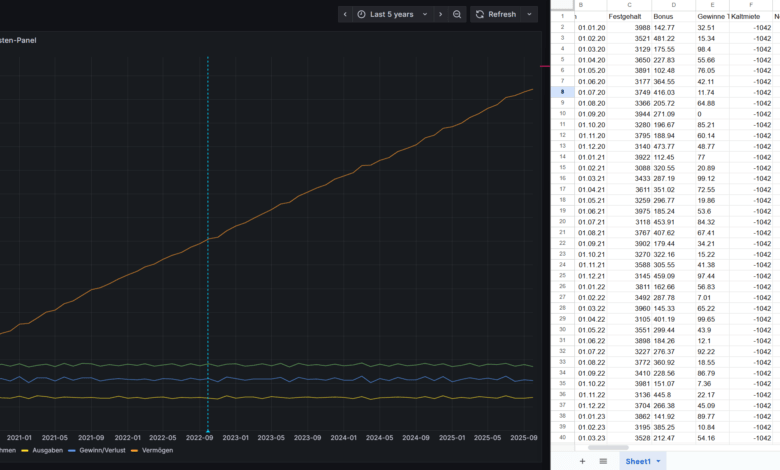780x470 pixels.
Task: Shift time range backward with left arrow
Action: point(345,14)
